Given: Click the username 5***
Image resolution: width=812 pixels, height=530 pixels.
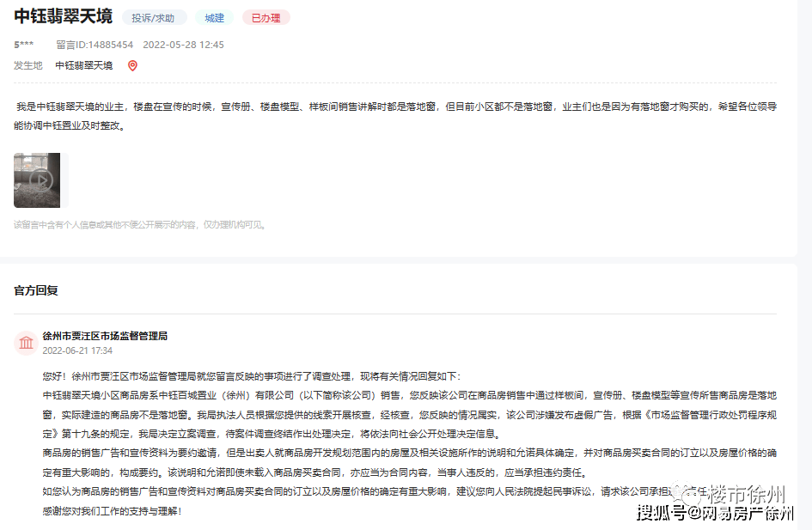Looking at the screenshot, I should pyautogui.click(x=24, y=45).
